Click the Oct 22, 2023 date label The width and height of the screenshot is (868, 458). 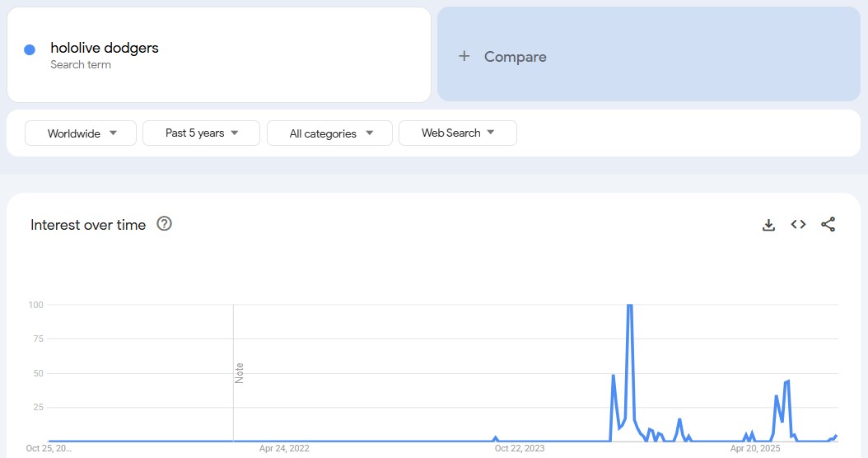pos(520,448)
